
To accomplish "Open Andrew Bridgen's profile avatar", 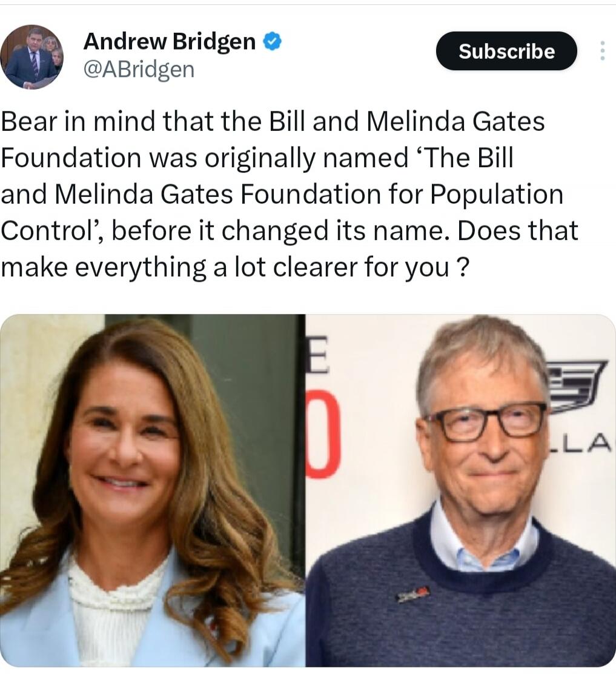I will [31, 57].
